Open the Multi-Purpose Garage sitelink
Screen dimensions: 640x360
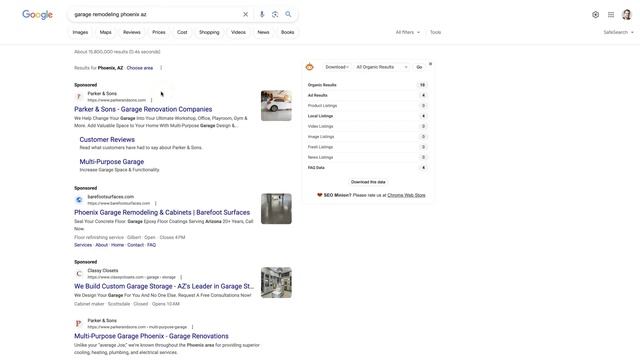point(112,162)
